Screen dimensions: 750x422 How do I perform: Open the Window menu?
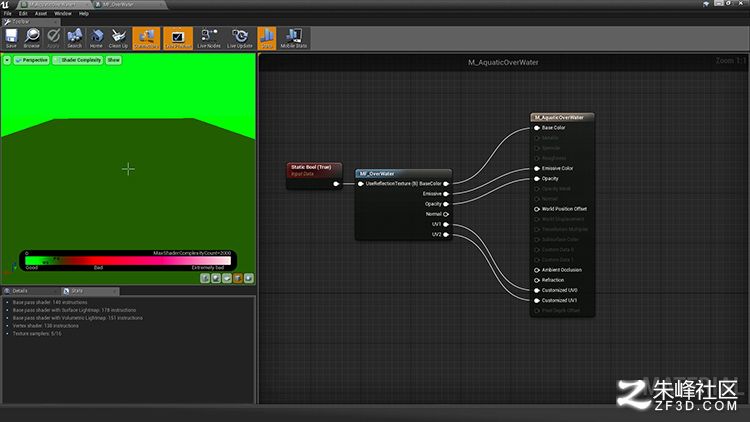[63, 13]
